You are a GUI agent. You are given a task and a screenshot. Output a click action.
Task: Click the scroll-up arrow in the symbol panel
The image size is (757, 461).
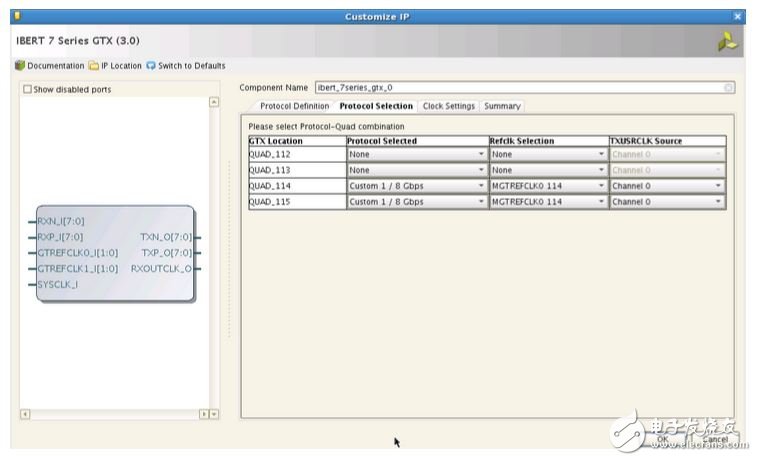(x=213, y=102)
